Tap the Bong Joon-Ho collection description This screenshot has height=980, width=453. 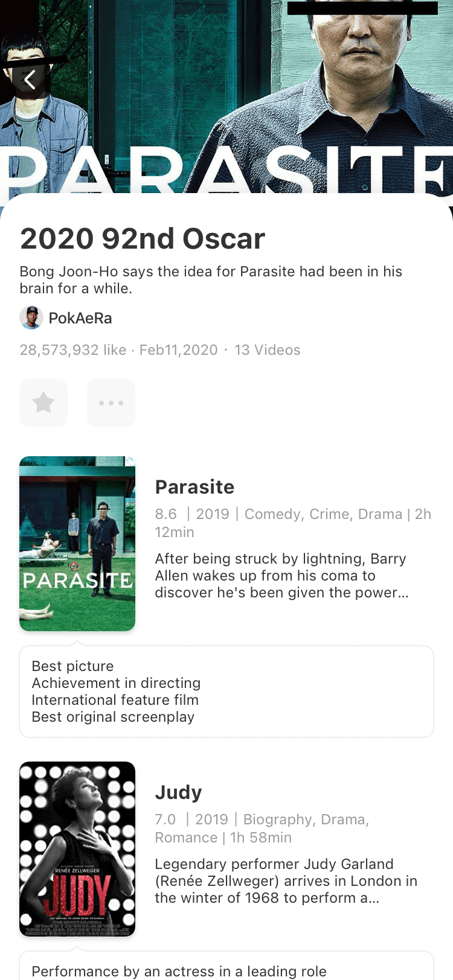click(x=211, y=280)
